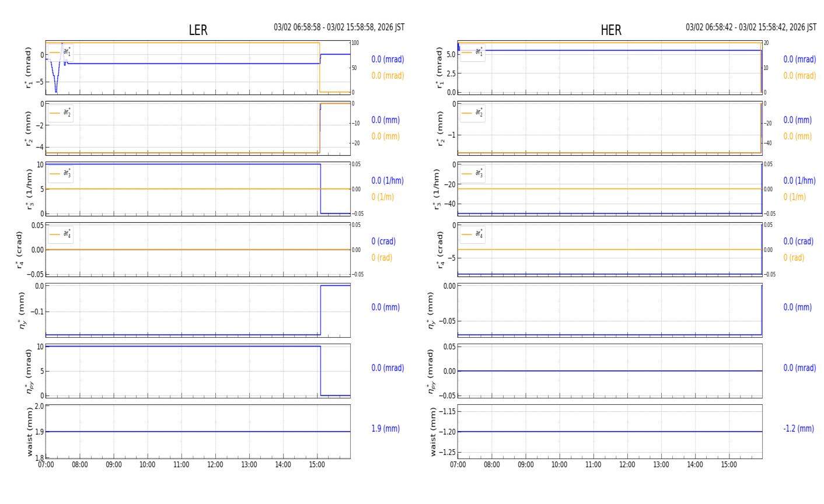The height and width of the screenshot is (504, 824).
Task: Click the ∂r3* legend entry in LER
Action: [60, 173]
